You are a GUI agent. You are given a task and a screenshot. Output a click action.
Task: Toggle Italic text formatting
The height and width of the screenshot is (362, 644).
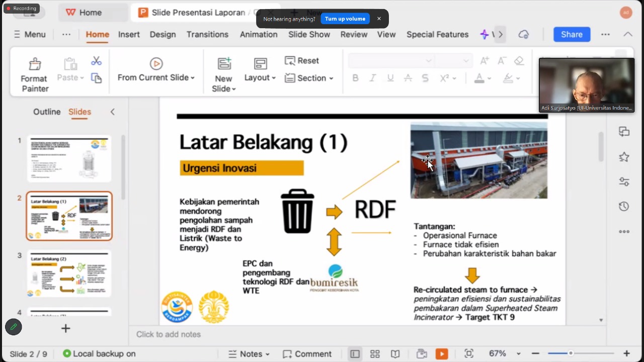(373, 78)
